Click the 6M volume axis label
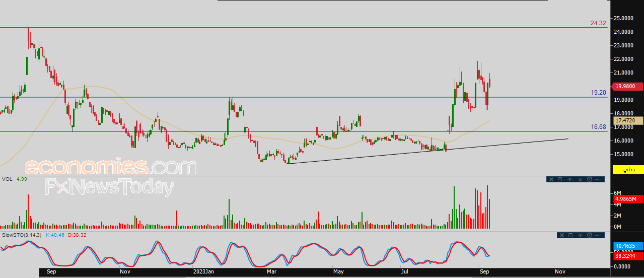 [x=618, y=193]
